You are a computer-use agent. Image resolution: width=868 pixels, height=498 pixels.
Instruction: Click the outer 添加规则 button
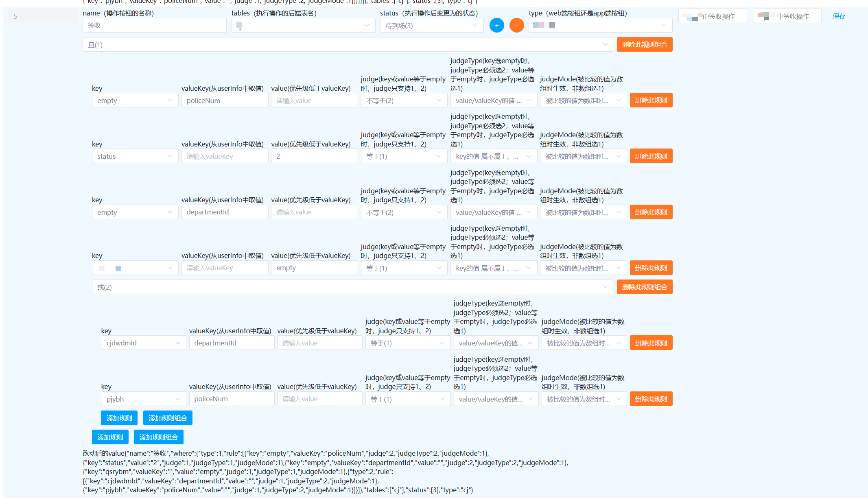[x=110, y=437]
